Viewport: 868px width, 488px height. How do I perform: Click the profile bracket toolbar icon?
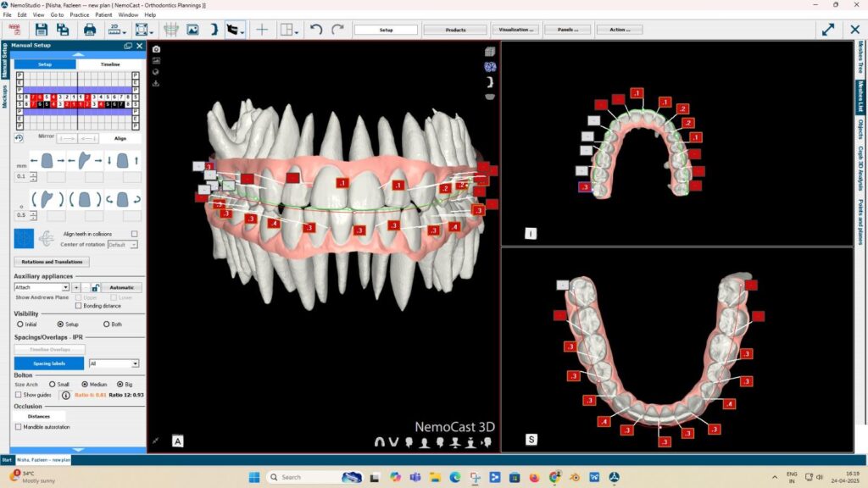214,30
